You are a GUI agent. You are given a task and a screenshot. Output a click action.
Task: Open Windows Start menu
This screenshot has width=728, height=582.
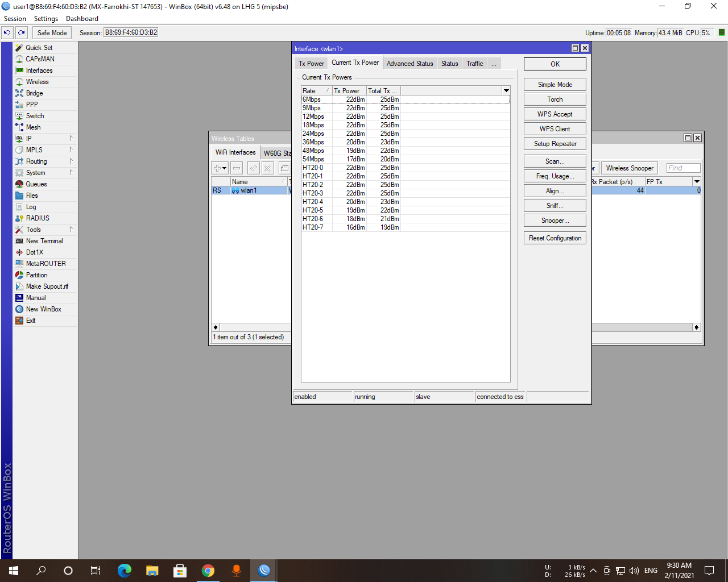pyautogui.click(x=14, y=571)
